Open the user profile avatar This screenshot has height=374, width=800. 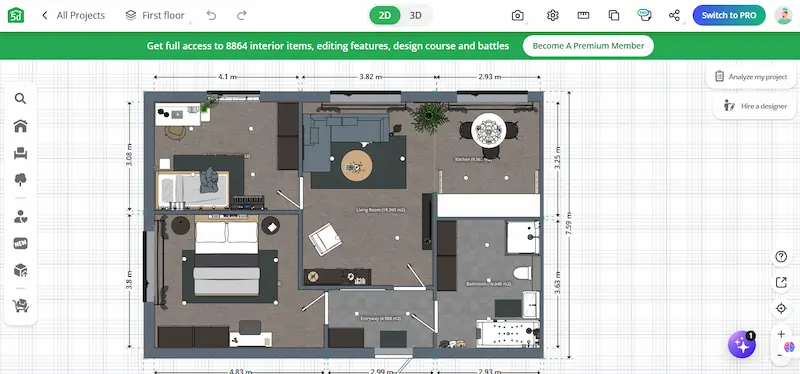(783, 15)
